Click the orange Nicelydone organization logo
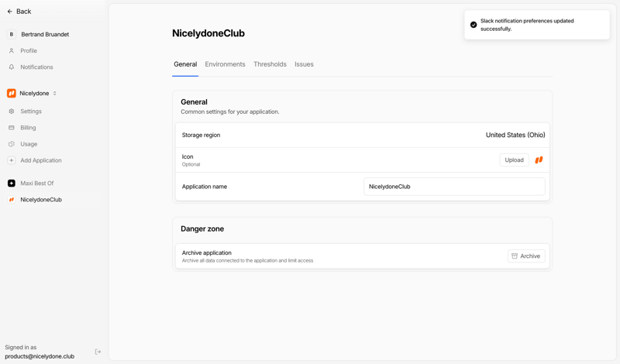This screenshot has width=620, height=364. (x=12, y=93)
